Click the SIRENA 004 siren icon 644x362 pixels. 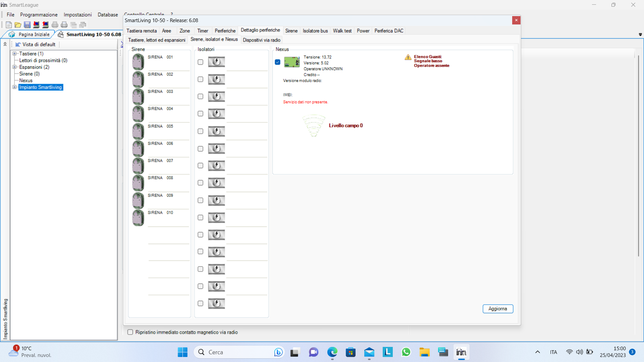[x=138, y=114]
